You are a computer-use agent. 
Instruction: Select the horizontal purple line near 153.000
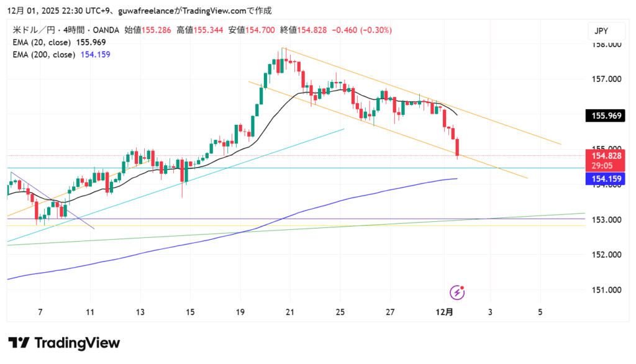pos(311,219)
